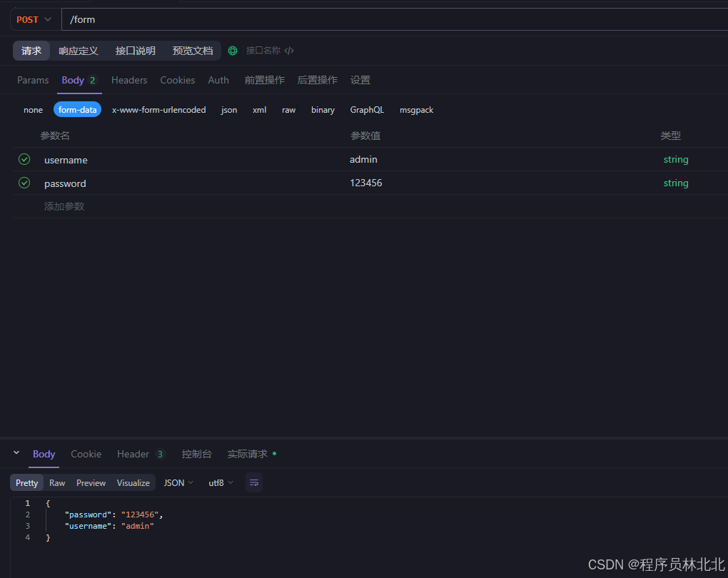Click the 接口名称 name field
This screenshot has height=578, width=728.
pos(263,51)
